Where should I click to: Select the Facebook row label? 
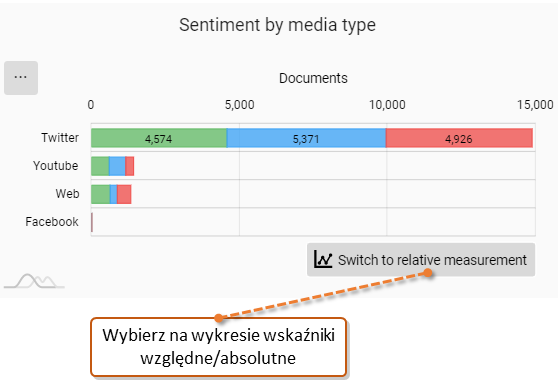point(52,222)
